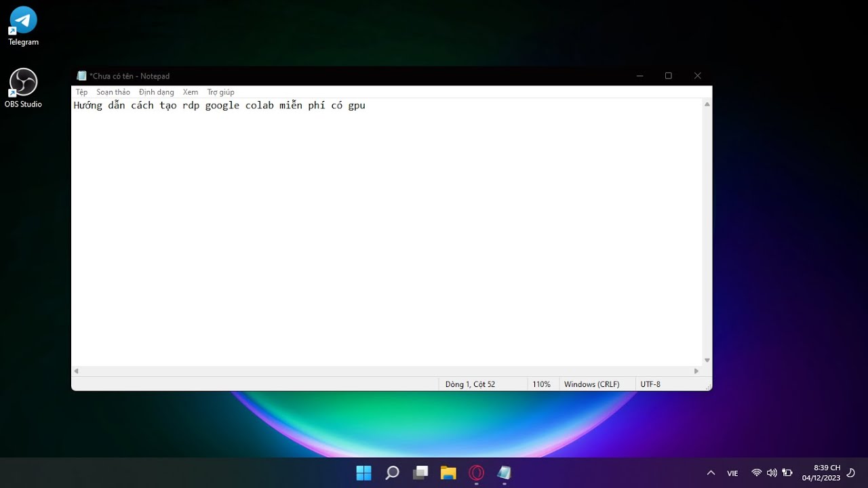Open the Soạn thảo menu
868x488 pixels.
tap(113, 92)
